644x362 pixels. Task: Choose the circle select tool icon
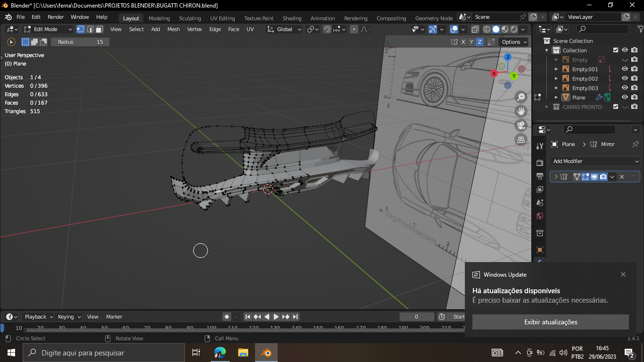tap(11, 42)
